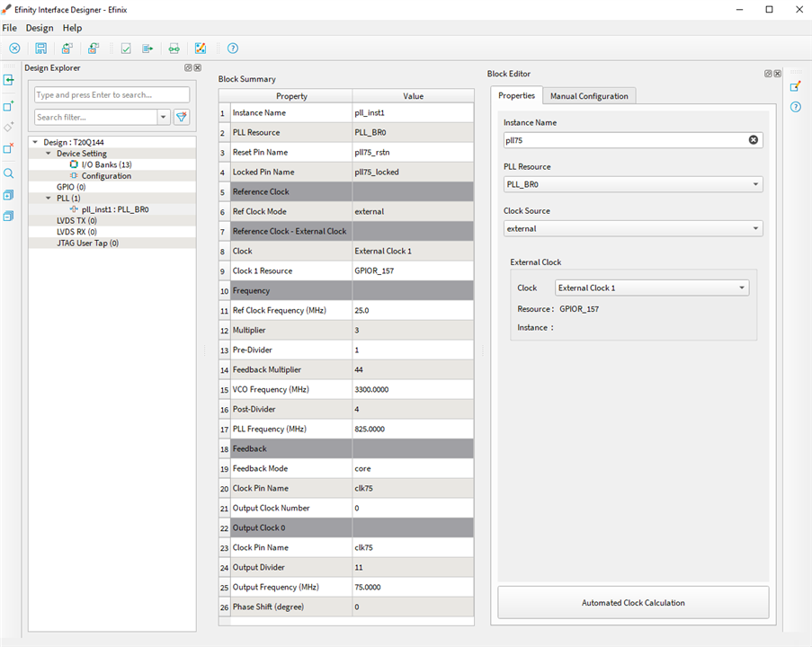
Task: Open the PLL Resource dropdown
Action: [633, 184]
